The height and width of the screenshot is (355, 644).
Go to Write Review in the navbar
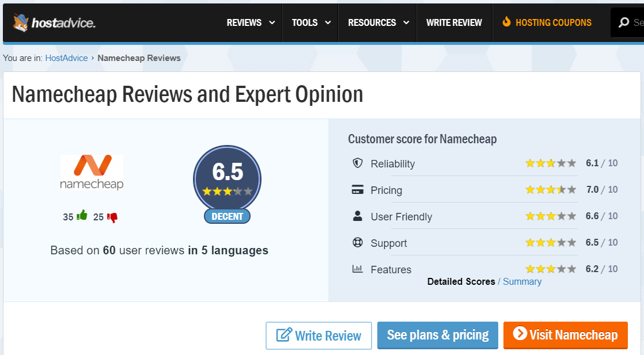click(x=454, y=22)
